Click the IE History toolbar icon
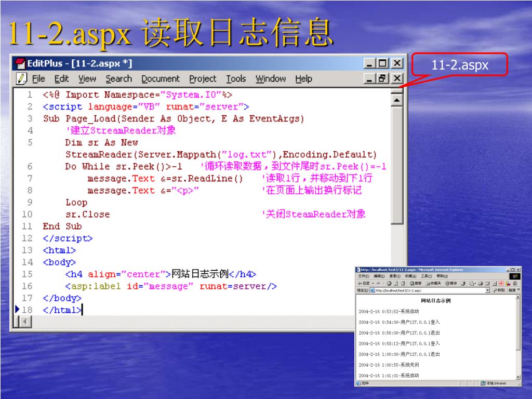The height and width of the screenshot is (399, 532). 463,283
